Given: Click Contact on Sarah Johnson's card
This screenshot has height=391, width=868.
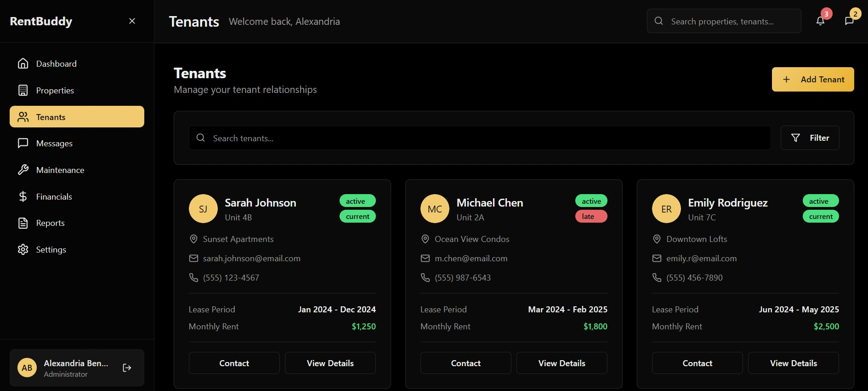Looking at the screenshot, I should pyautogui.click(x=234, y=363).
